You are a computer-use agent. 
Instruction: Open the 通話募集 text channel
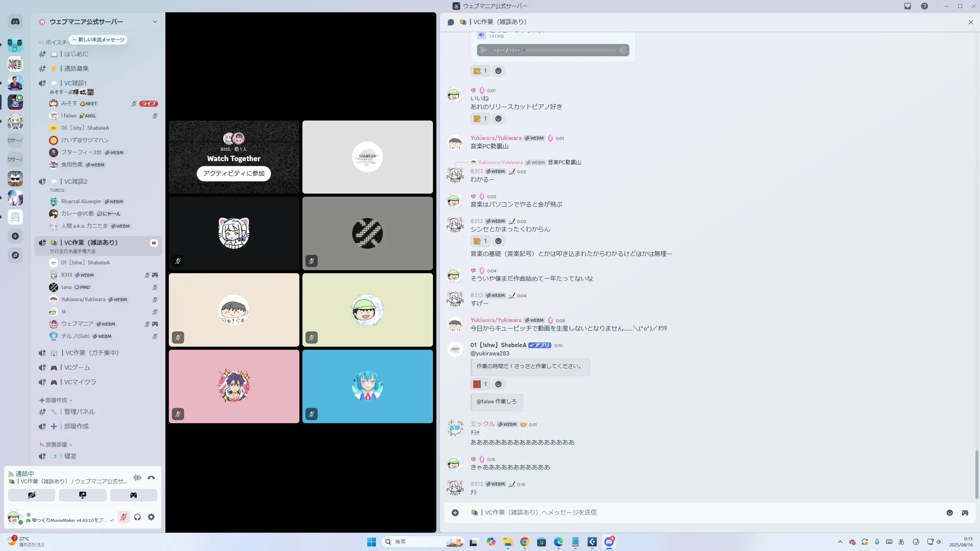(77, 68)
